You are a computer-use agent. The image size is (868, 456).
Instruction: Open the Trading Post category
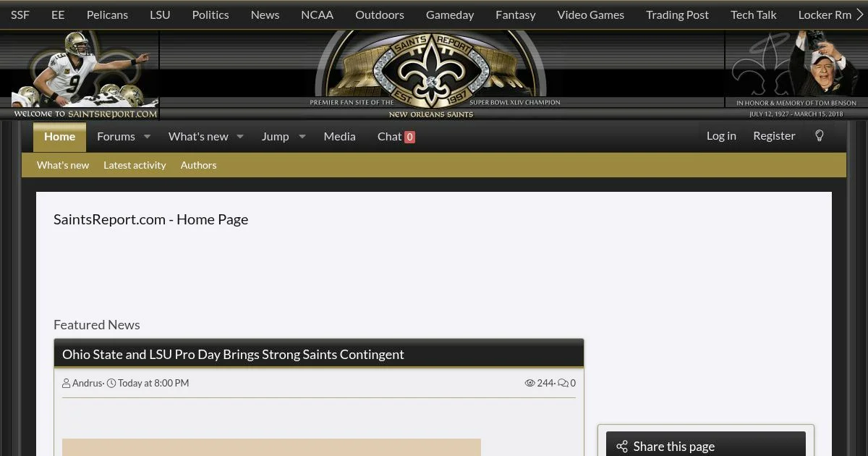click(677, 14)
